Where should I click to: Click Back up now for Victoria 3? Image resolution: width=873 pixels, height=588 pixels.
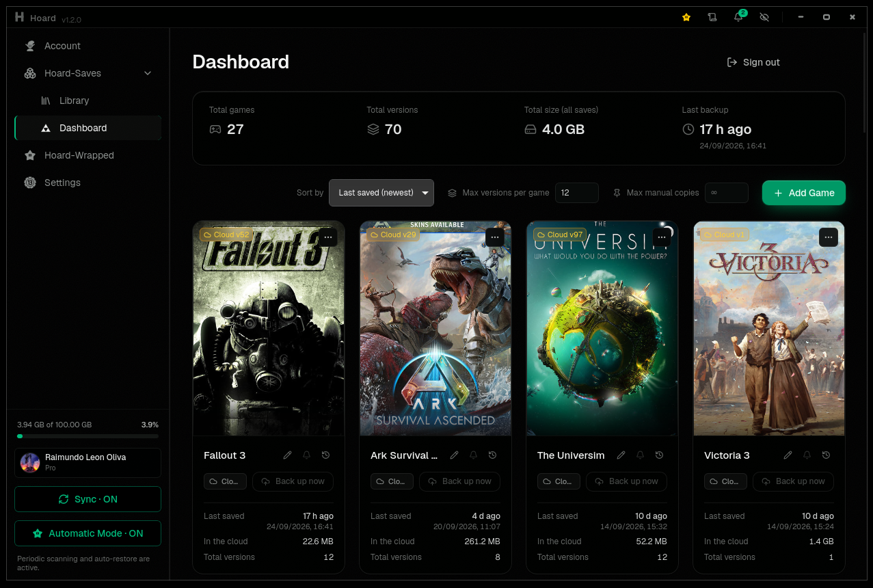tap(794, 481)
